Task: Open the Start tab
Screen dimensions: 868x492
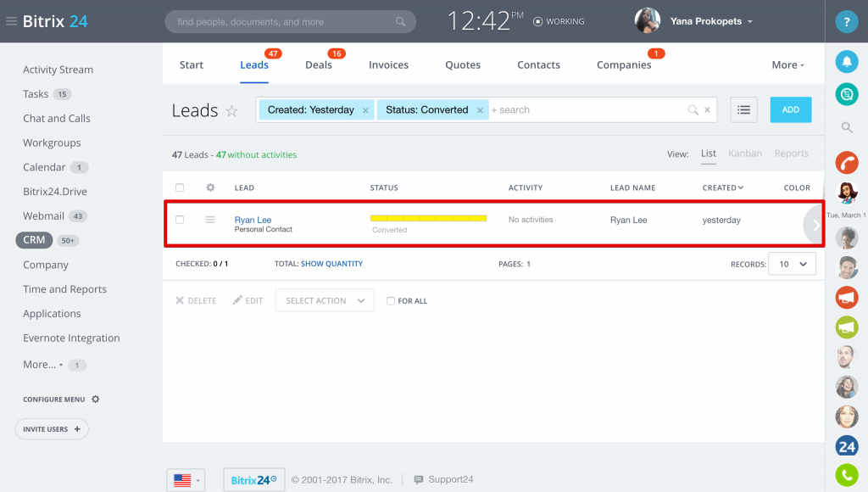Action: click(x=192, y=64)
